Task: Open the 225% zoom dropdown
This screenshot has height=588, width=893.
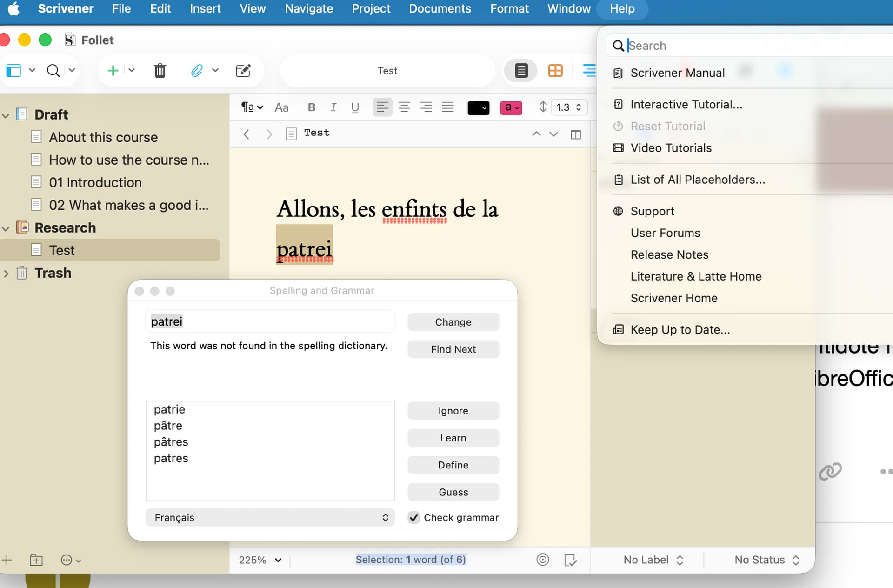Action: [260, 560]
